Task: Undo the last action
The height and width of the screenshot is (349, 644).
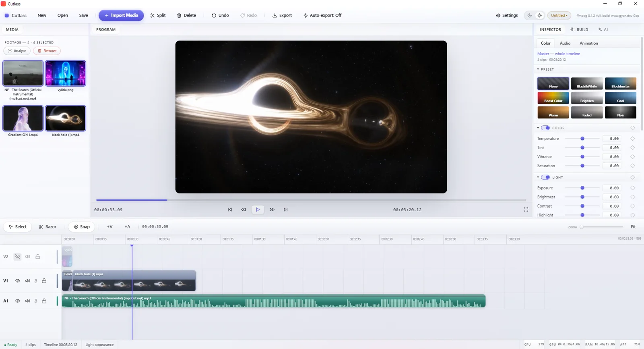Action: (220, 15)
